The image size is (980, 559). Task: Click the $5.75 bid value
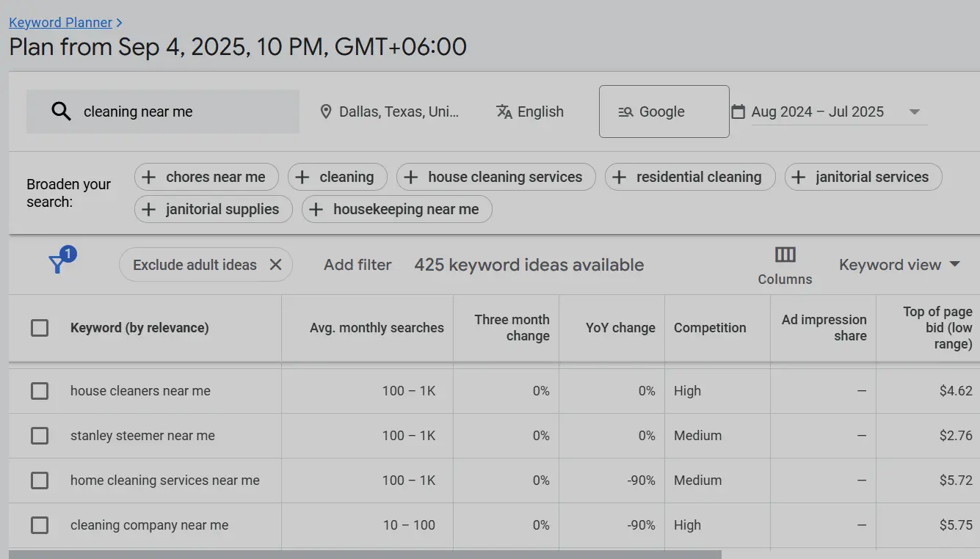956,525
